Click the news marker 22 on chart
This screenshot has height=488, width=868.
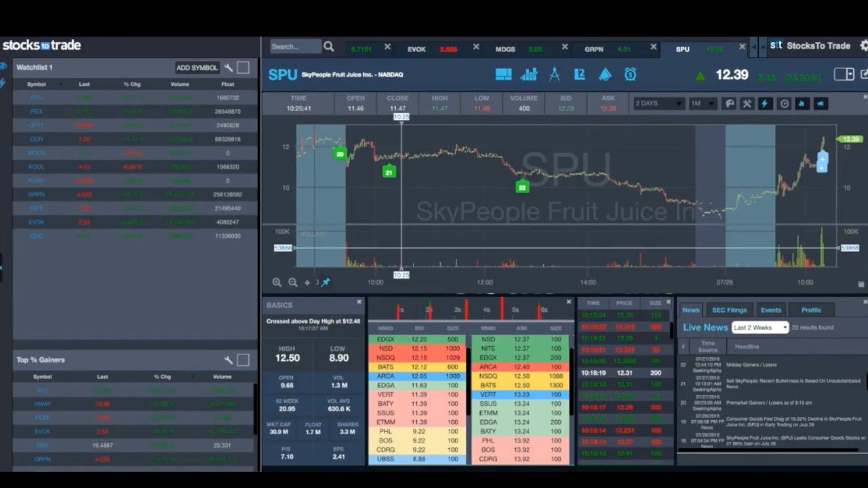(521, 187)
